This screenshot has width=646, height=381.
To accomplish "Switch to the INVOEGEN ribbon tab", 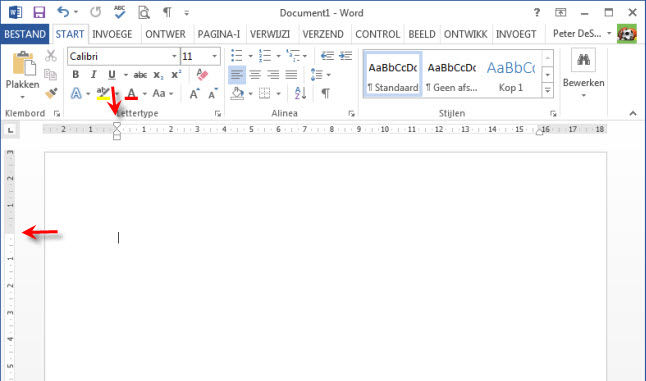I will point(112,34).
